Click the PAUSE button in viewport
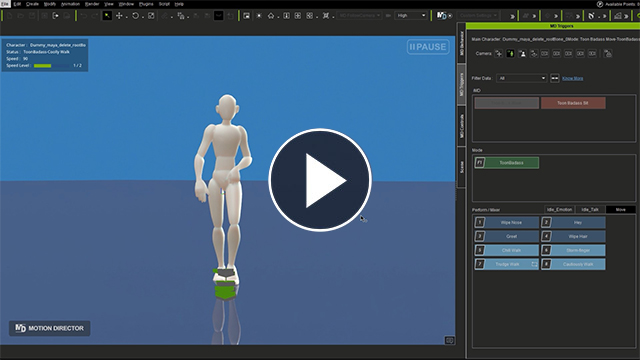The width and height of the screenshot is (640, 360). (428, 47)
